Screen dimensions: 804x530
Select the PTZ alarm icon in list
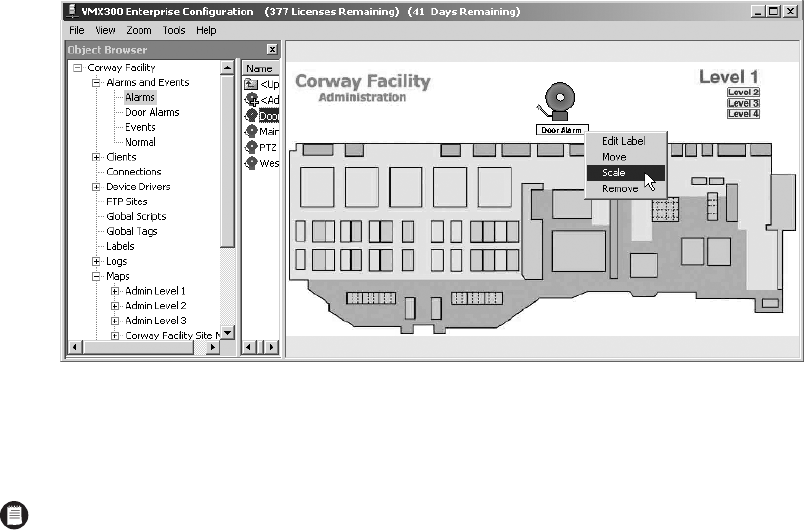click(251, 146)
